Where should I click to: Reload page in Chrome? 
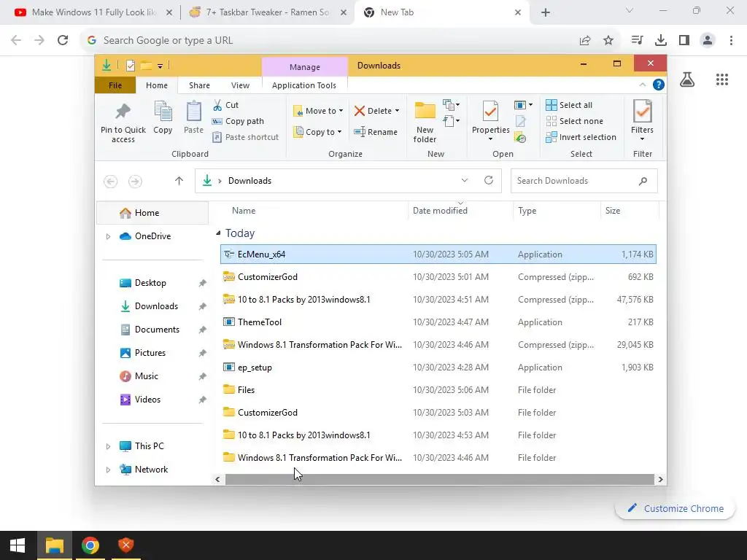63,41
